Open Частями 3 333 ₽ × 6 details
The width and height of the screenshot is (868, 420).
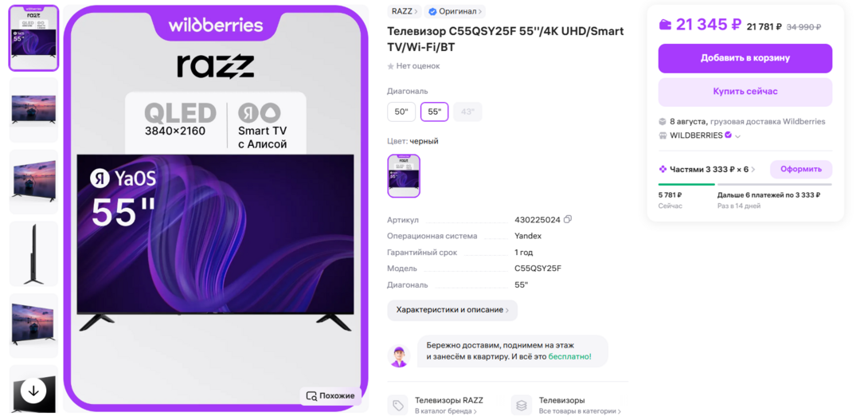point(707,170)
